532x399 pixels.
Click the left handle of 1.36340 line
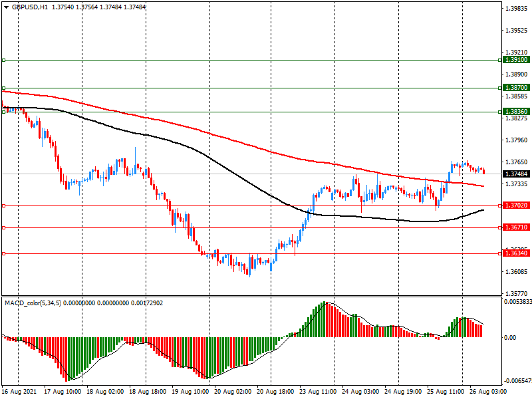point(4,253)
